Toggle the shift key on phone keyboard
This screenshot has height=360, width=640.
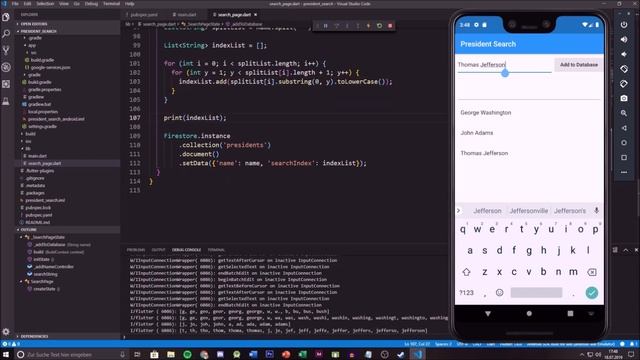(466, 272)
